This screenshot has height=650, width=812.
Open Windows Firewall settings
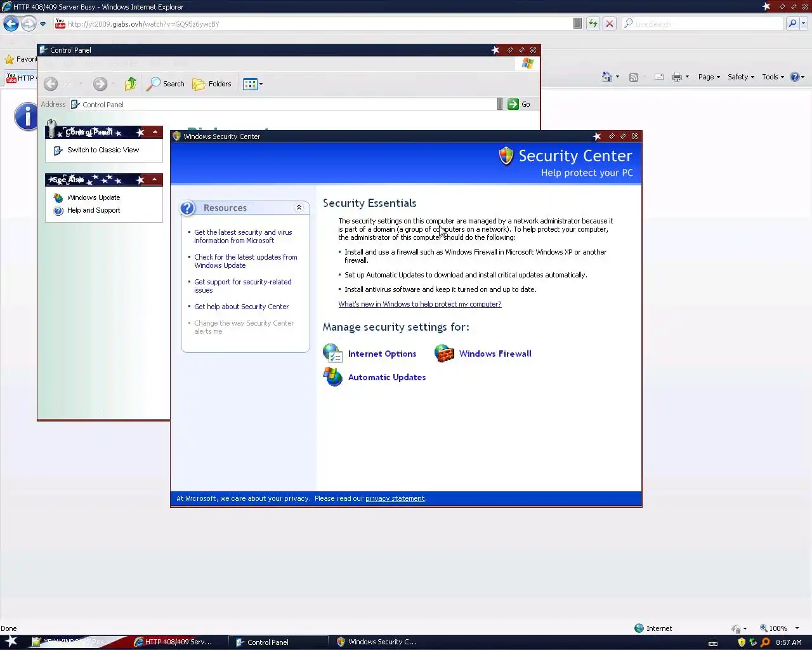pyautogui.click(x=495, y=354)
